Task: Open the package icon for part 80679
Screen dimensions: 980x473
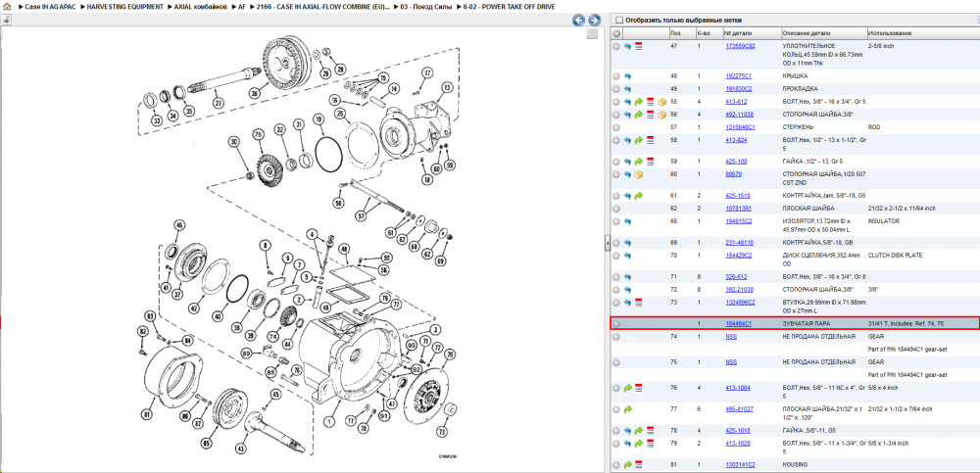Action: tap(638, 174)
